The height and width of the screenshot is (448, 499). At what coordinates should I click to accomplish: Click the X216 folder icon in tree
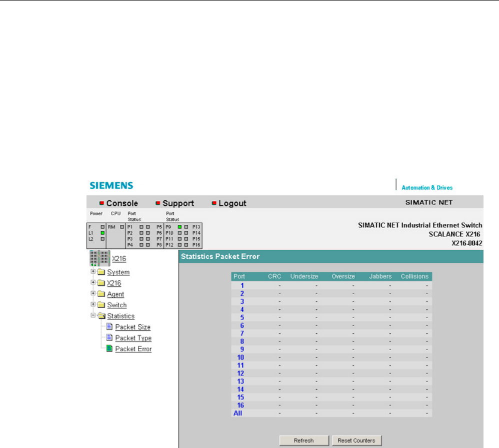[101, 283]
